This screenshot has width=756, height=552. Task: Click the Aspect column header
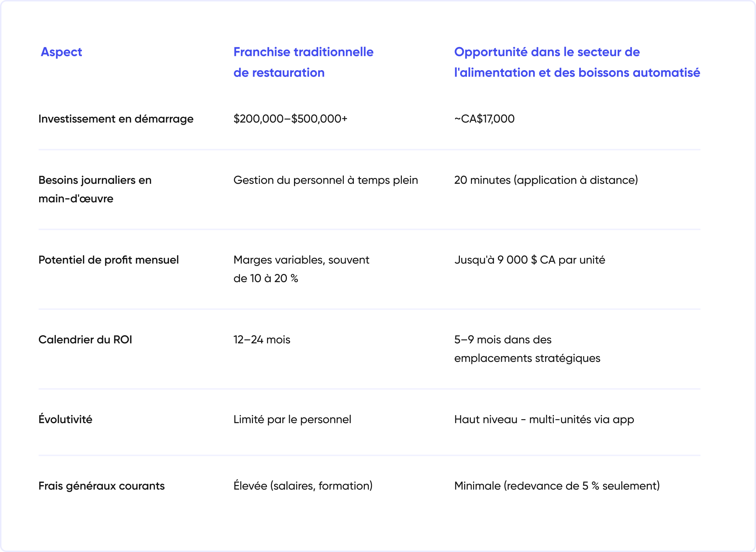(61, 52)
